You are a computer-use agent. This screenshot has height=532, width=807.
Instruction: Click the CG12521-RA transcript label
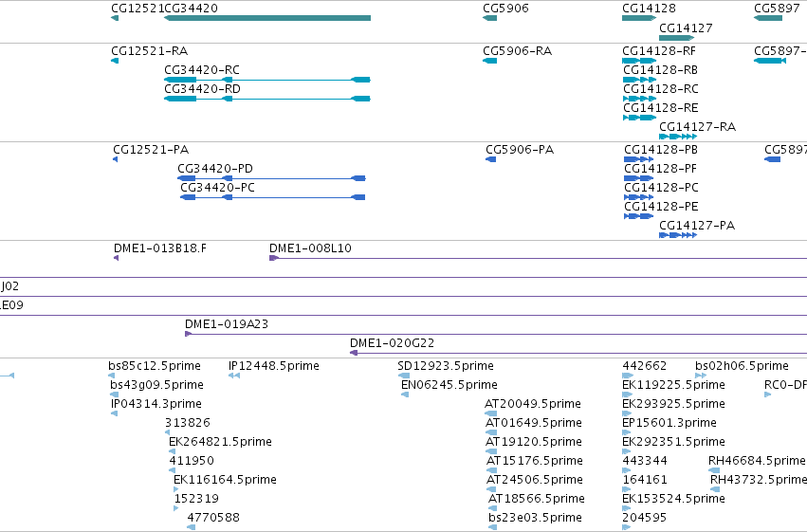[149, 51]
